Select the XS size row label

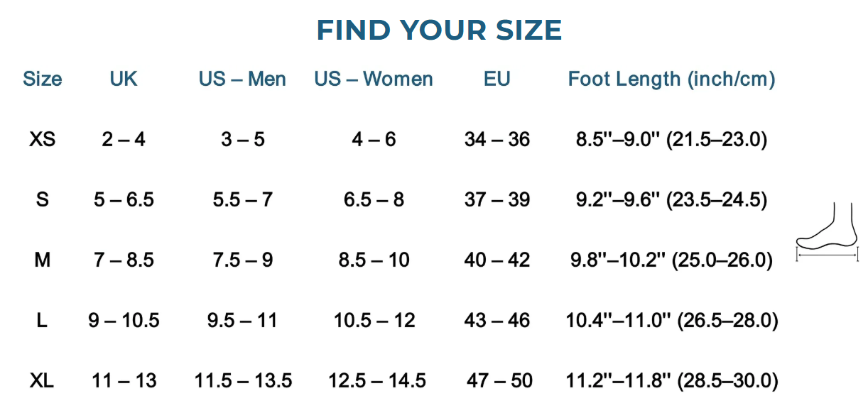coord(43,139)
